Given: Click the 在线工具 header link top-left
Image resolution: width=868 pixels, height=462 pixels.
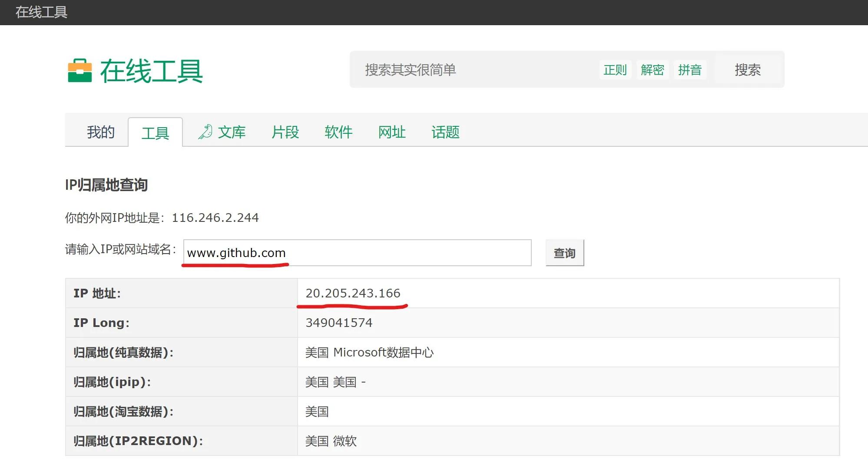Looking at the screenshot, I should (x=41, y=12).
